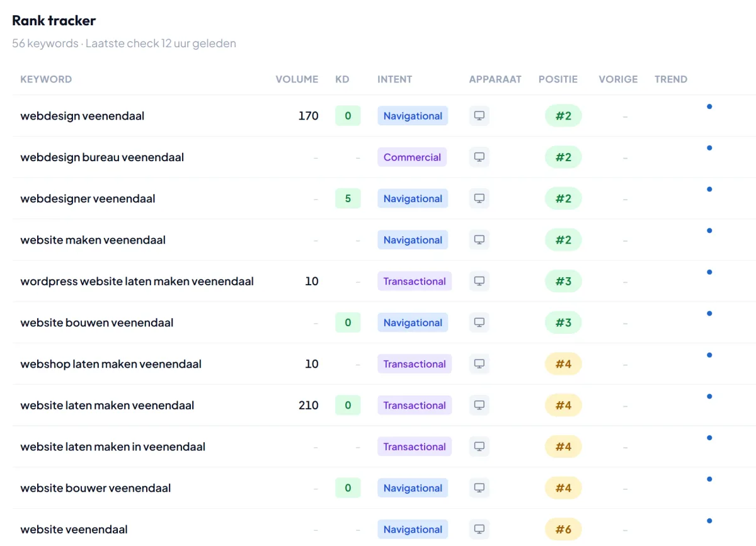The width and height of the screenshot is (756, 546).
Task: Select keyword website laten maken veenendaal
Action: 107,406
